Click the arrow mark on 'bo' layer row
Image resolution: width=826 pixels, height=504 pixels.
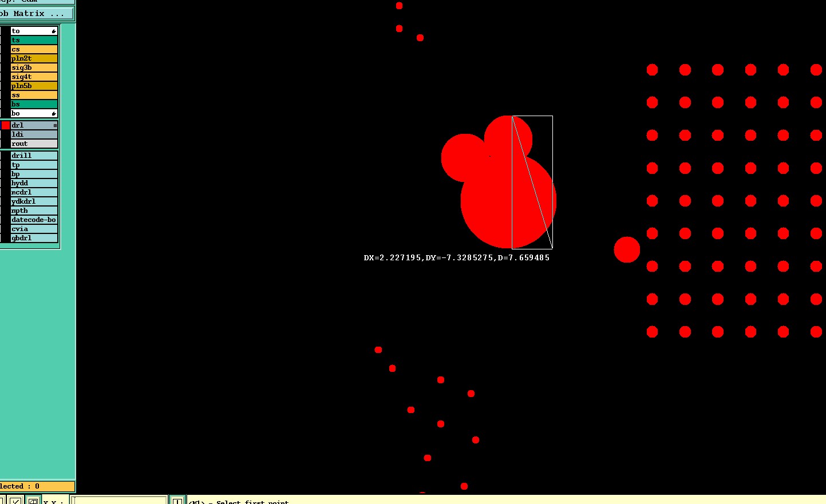tap(54, 113)
